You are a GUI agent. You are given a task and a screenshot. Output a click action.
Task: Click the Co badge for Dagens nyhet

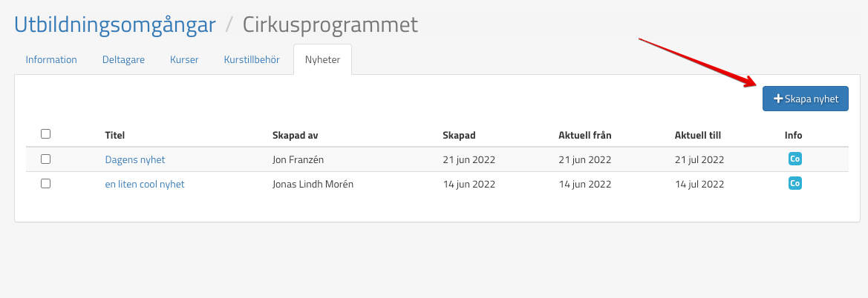click(794, 159)
